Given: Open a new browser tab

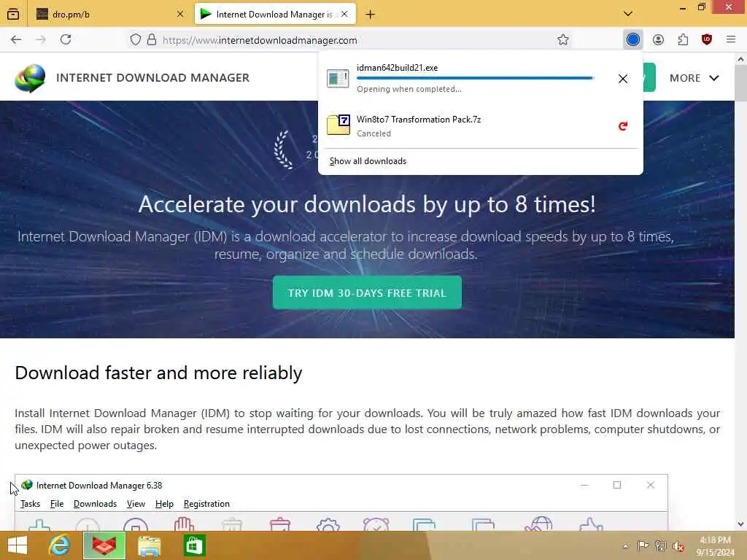Looking at the screenshot, I should click(x=370, y=15).
